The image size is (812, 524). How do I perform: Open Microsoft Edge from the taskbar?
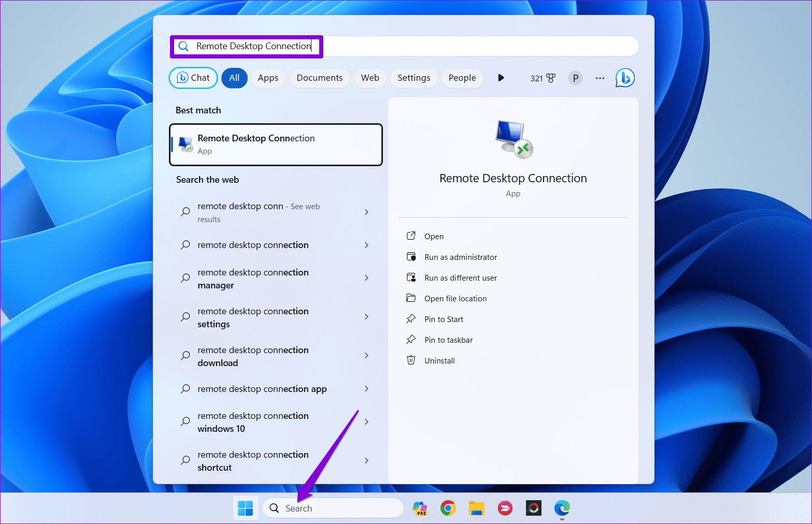562,508
